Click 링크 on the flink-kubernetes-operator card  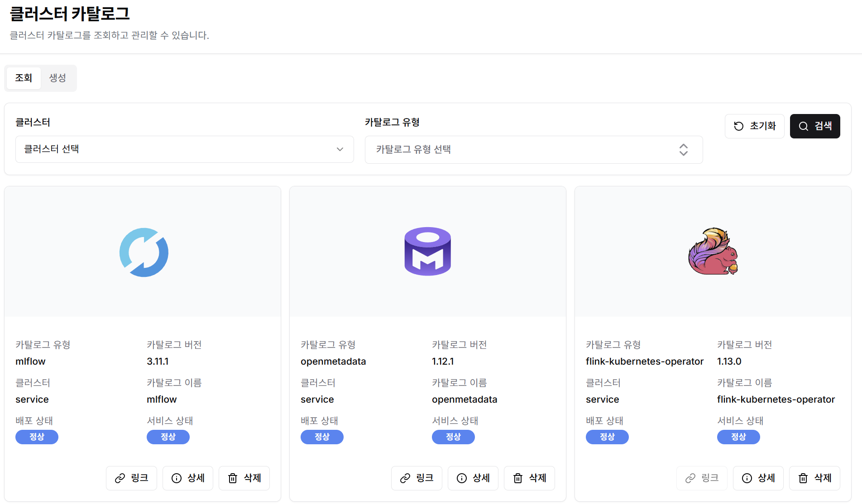(x=702, y=478)
